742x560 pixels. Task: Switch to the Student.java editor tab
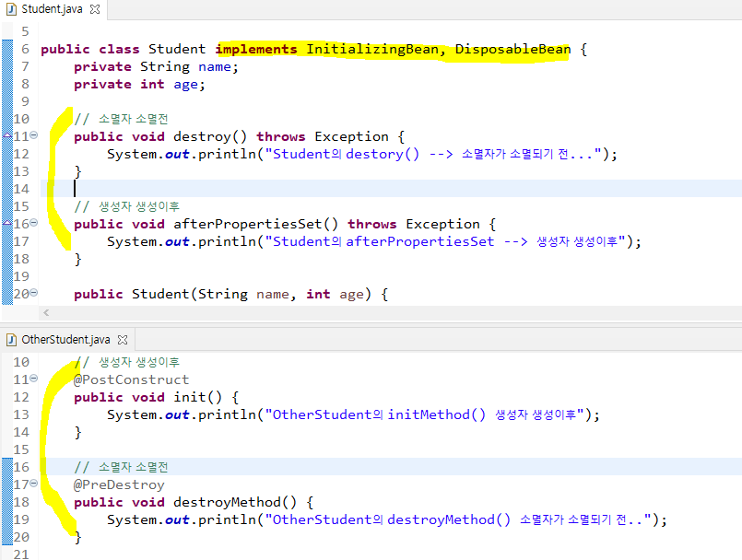52,9
